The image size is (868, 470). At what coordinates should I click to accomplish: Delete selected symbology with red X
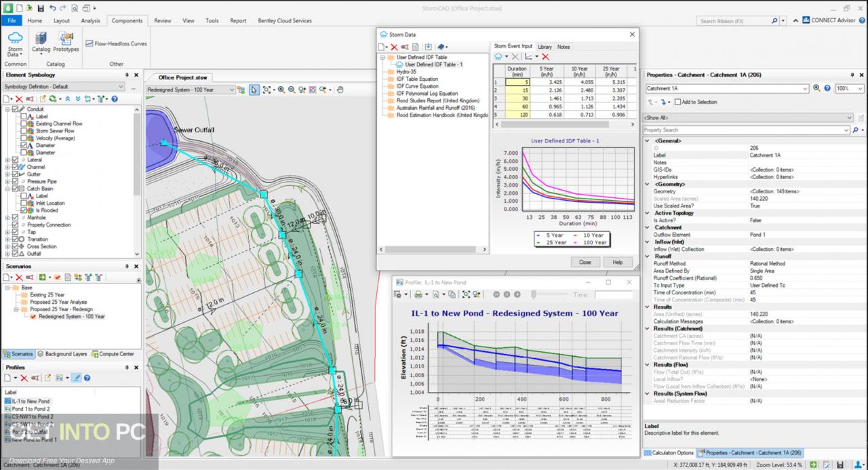(x=18, y=98)
